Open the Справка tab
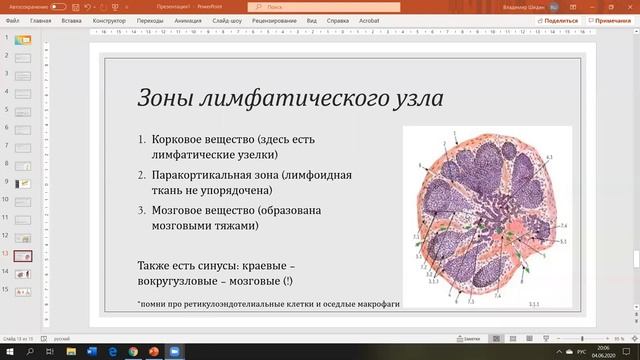The height and width of the screenshot is (360, 640). 338,20
